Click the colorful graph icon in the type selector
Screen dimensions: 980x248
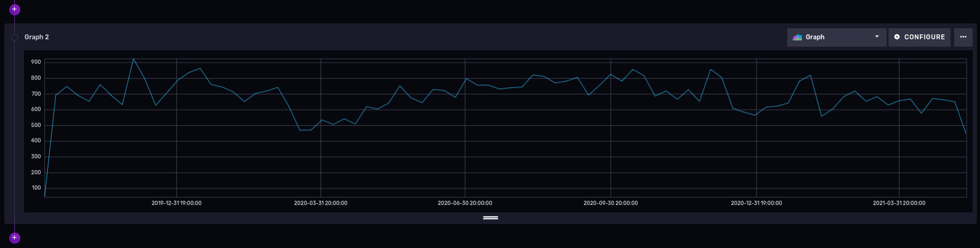(797, 37)
